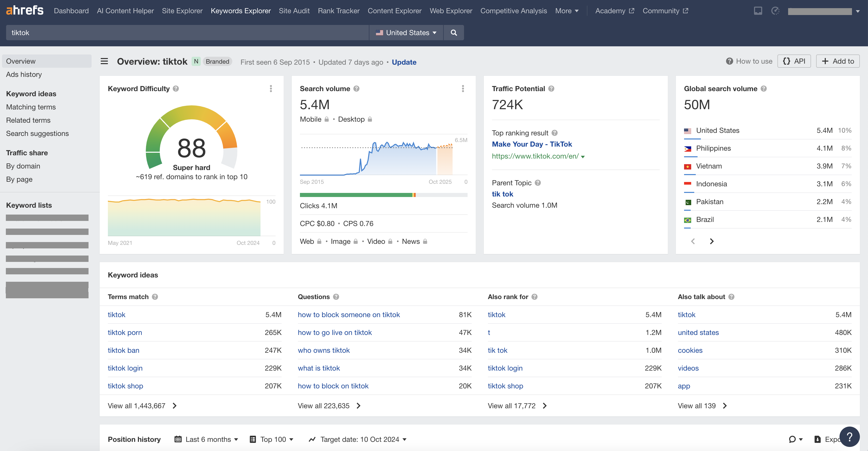Open the floating help question mark button
868x451 pixels.
click(x=849, y=437)
